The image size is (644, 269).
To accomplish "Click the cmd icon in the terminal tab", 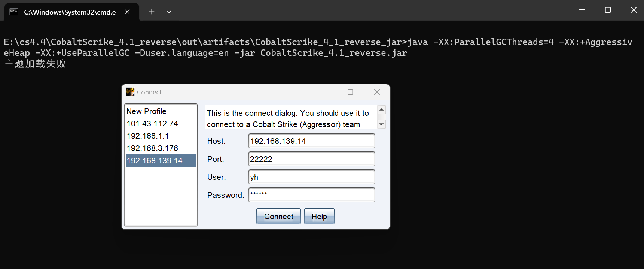I will click(14, 12).
